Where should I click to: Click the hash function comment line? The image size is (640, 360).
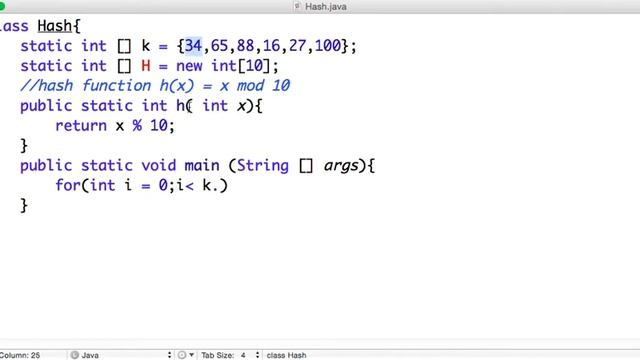pyautogui.click(x=155, y=85)
